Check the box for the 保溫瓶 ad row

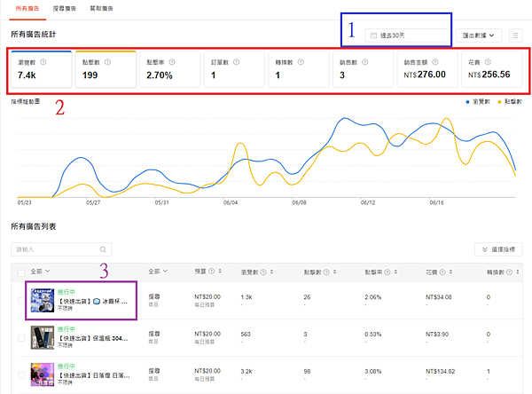click(21, 337)
